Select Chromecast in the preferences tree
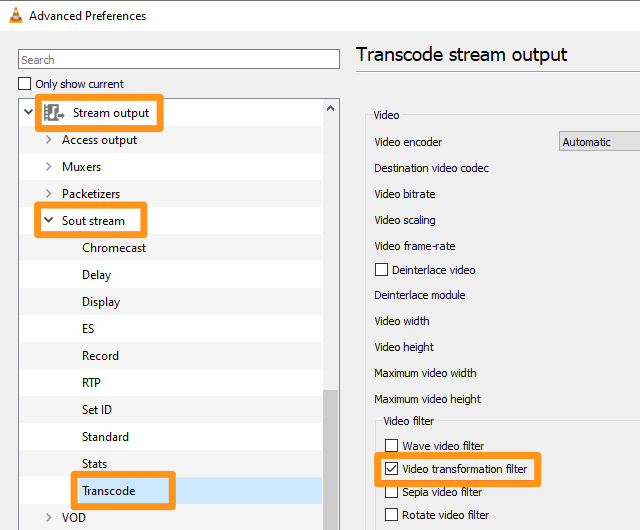640x530 pixels. (114, 248)
